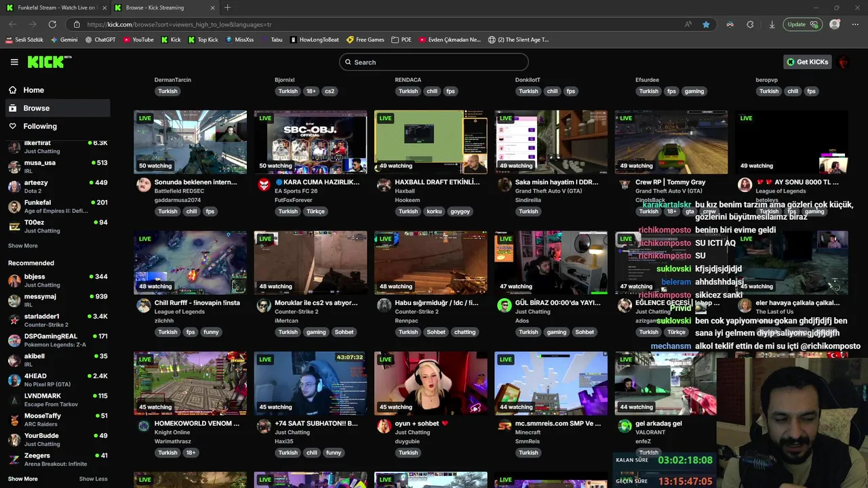Click the KICK logo

click(49, 62)
